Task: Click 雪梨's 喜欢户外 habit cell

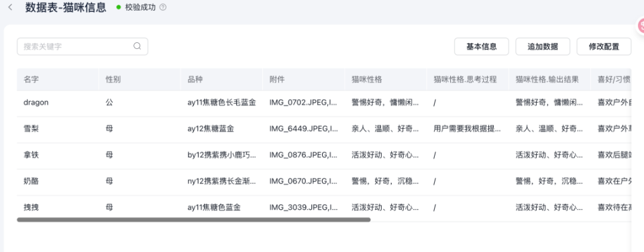Action: [x=611, y=129]
